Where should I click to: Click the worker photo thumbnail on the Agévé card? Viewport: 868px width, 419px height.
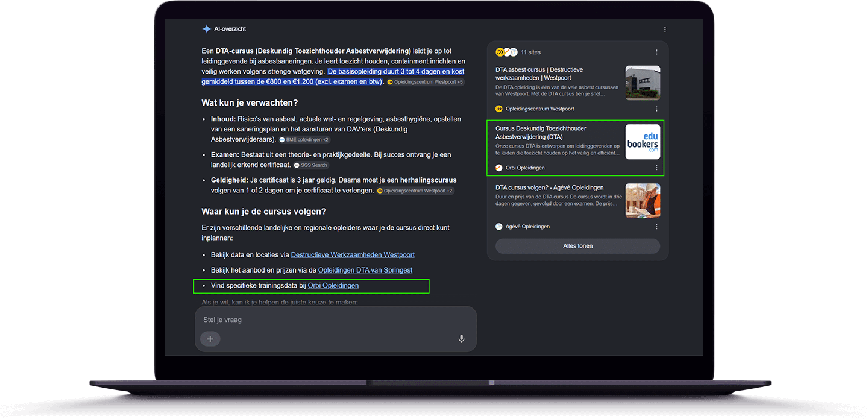643,201
